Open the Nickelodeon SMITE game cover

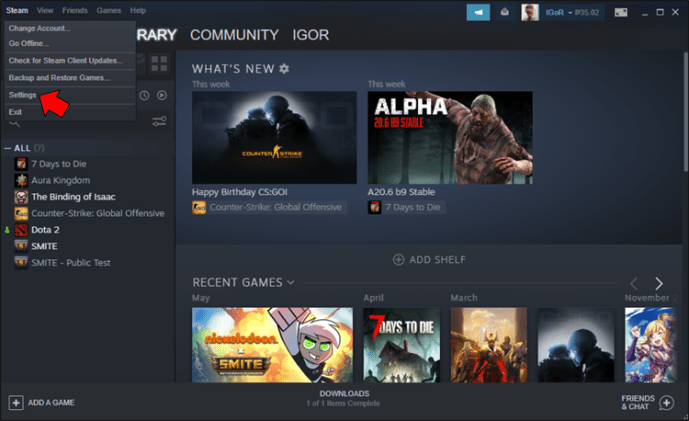click(x=272, y=345)
